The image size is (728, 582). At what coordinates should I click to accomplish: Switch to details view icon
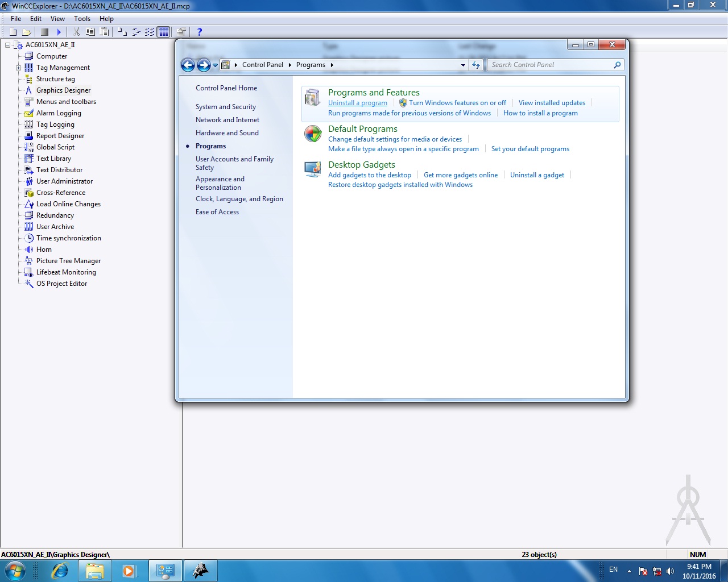pos(164,32)
